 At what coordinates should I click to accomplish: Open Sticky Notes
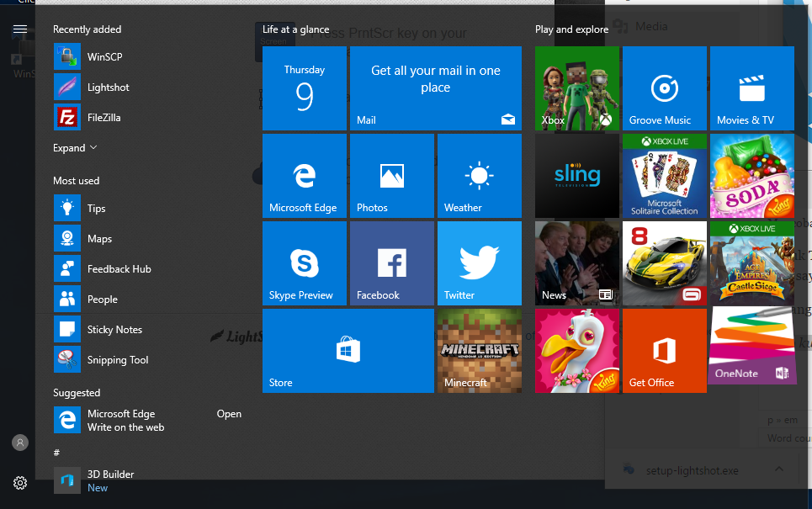[147, 329]
